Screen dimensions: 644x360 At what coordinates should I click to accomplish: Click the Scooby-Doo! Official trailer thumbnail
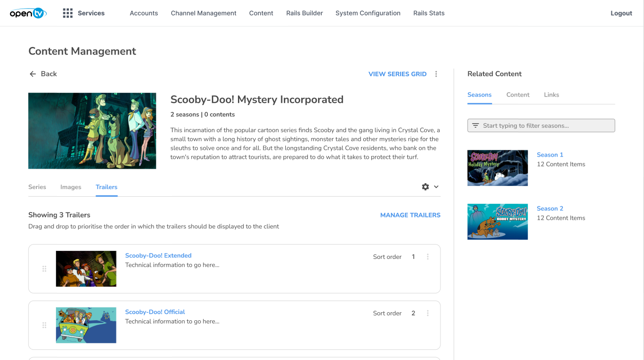(86, 325)
